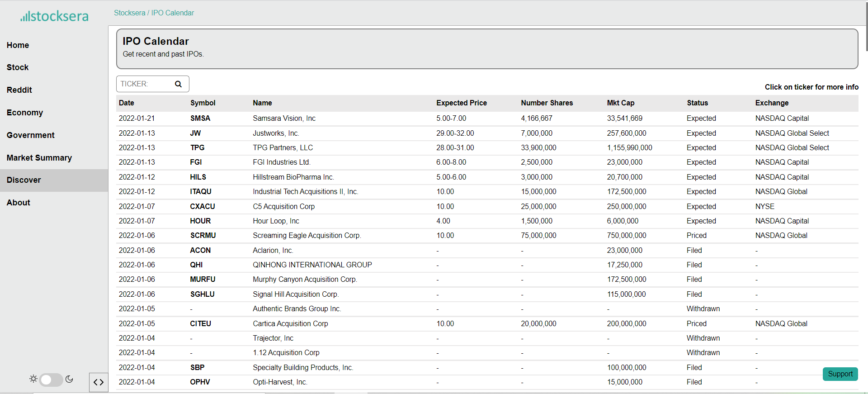Select the QINHONG INTERNATIONAL GROUP cell
This screenshot has height=394, width=868.
(x=312, y=265)
